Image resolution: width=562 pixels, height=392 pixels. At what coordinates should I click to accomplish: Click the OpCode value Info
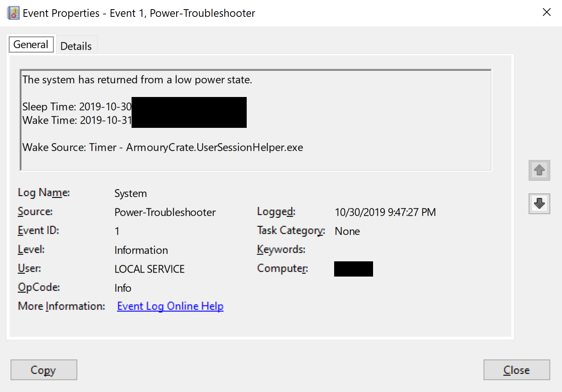(123, 288)
